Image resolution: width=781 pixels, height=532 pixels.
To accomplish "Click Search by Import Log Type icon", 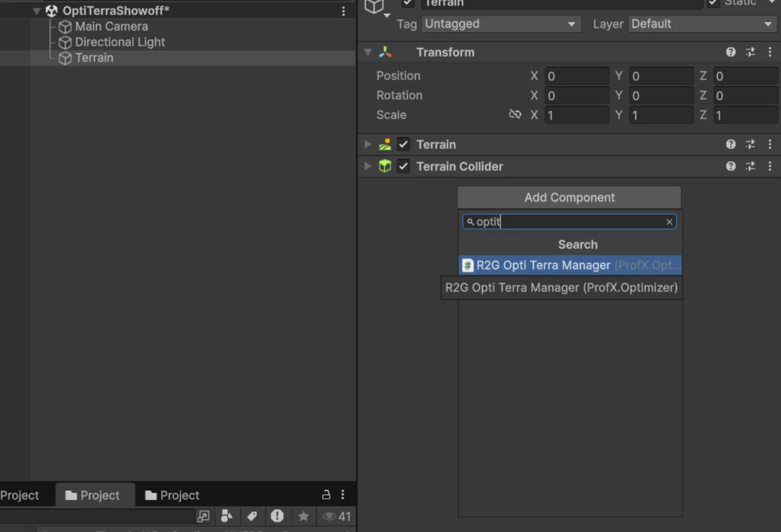I will (x=277, y=516).
